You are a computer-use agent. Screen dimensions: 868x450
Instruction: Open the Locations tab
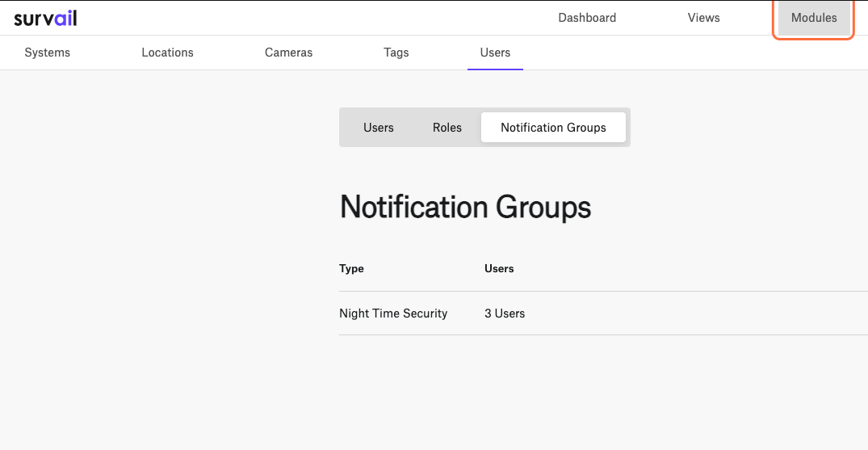[x=167, y=53]
